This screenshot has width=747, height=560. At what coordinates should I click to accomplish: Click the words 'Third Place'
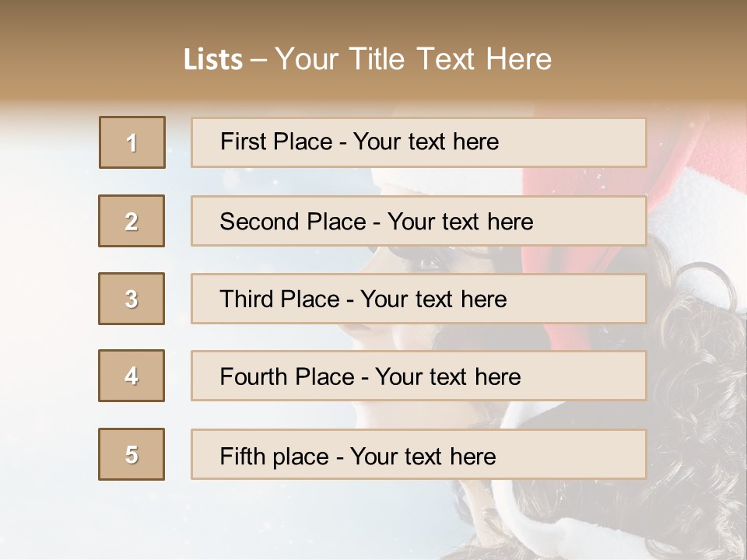279,299
